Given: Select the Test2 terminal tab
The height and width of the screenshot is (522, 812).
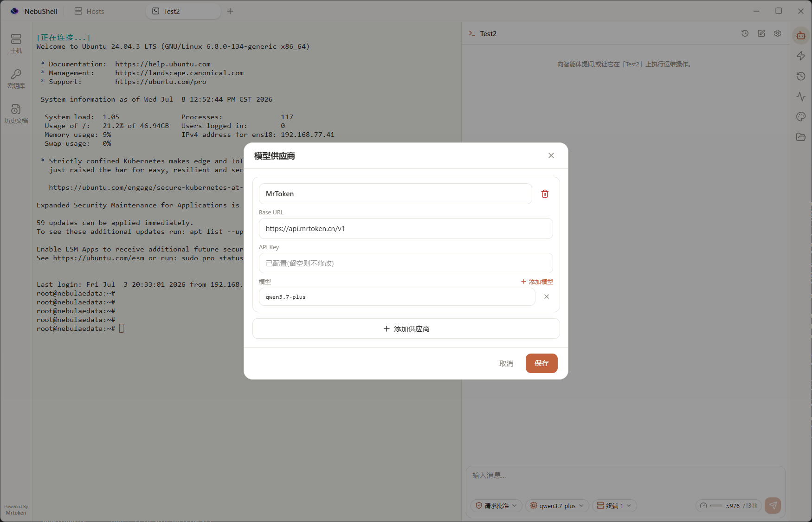Looking at the screenshot, I should (x=183, y=11).
